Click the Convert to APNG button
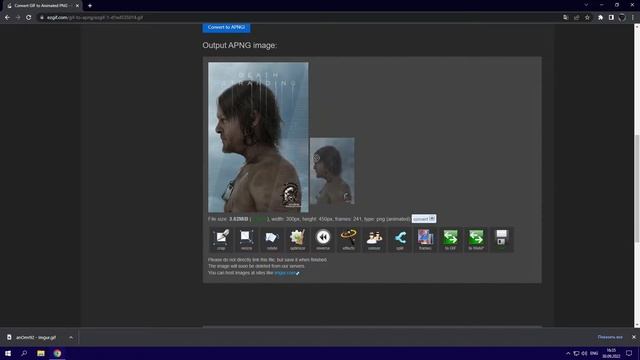The height and width of the screenshot is (360, 640). [227, 27]
